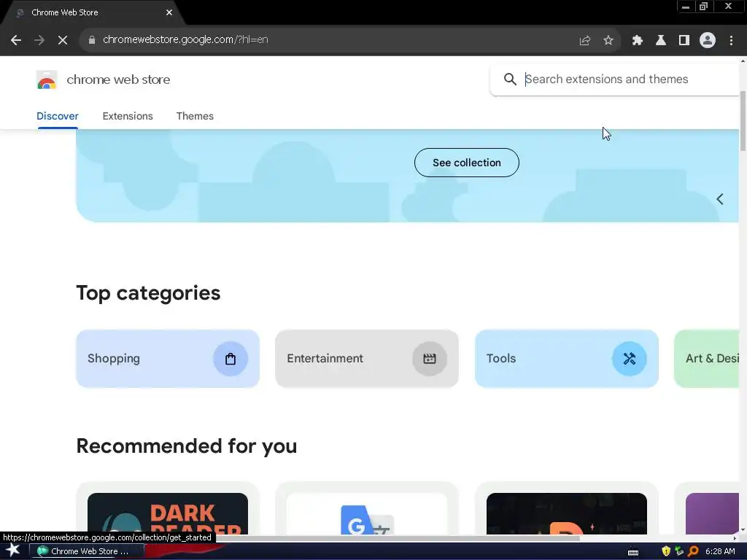The width and height of the screenshot is (747, 560).
Task: Open the Art & Design category card
Action: (706, 359)
